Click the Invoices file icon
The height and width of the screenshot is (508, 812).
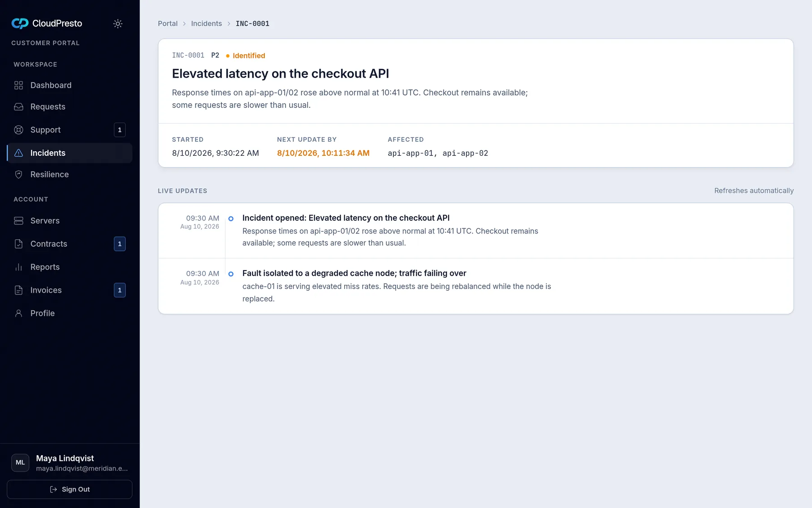(x=18, y=290)
